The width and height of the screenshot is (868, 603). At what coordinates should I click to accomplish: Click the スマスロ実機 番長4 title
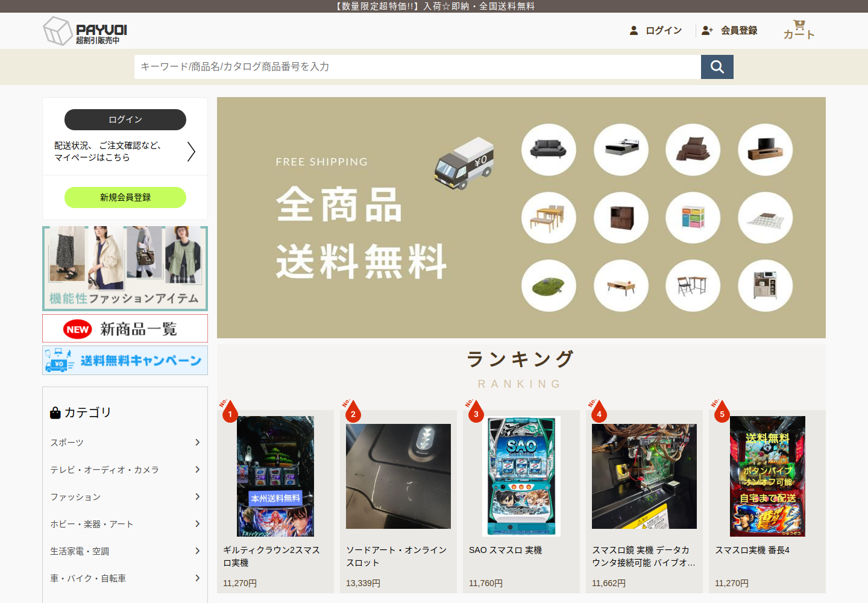click(x=752, y=550)
